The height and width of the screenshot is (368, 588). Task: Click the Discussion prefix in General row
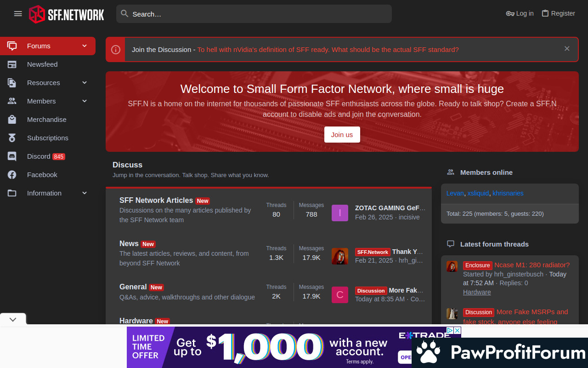click(x=371, y=291)
